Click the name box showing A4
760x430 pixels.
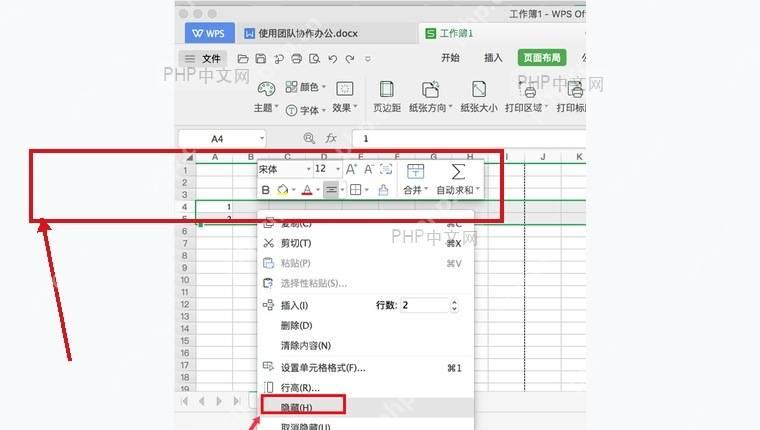click(217, 139)
